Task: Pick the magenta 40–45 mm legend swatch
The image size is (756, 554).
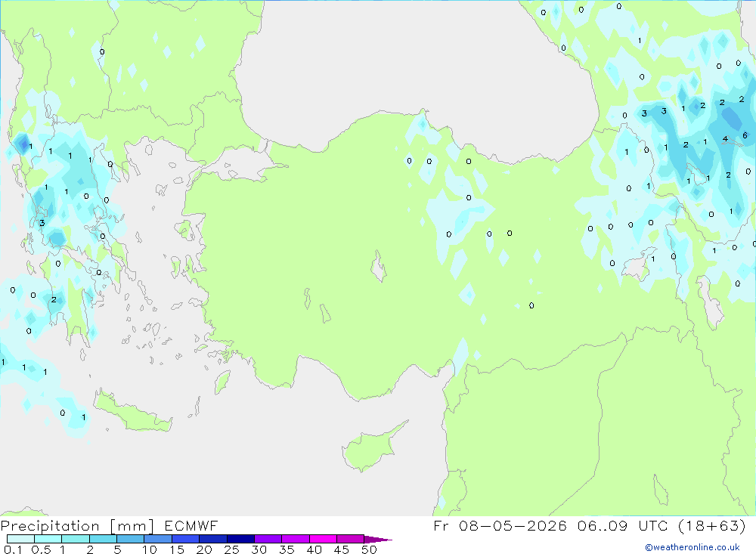Action: (x=323, y=539)
